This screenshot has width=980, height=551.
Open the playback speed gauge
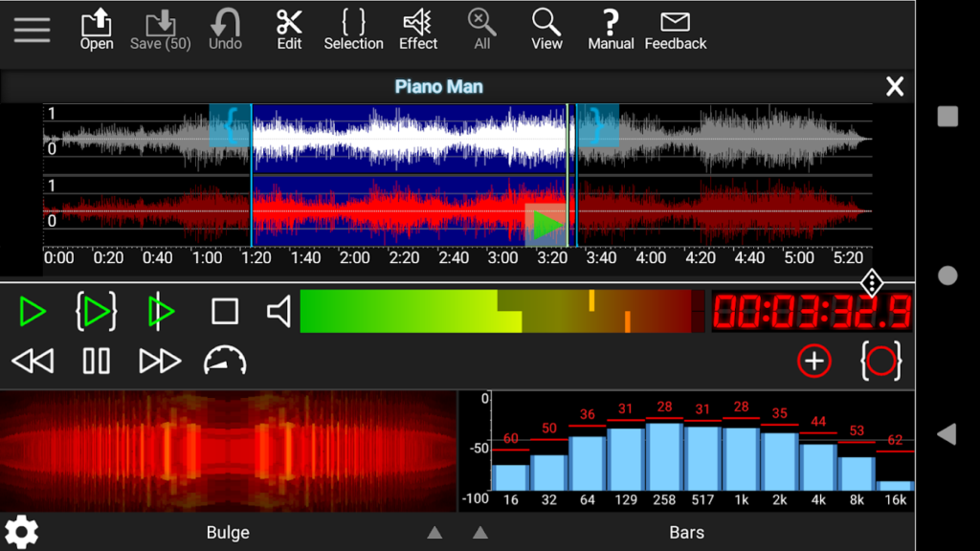225,361
